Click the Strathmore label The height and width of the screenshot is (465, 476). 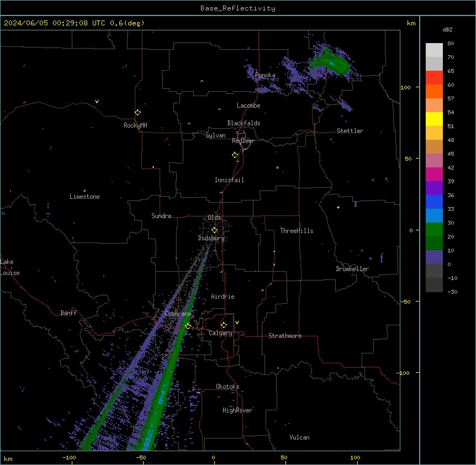[x=285, y=336]
